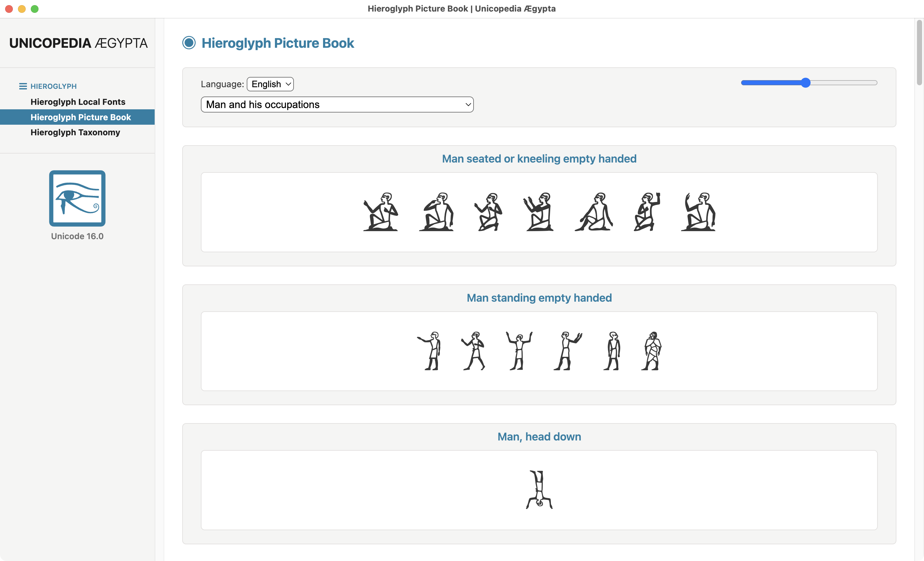
Task: Select fifth standing glyph with arms hanging
Action: coord(612,351)
